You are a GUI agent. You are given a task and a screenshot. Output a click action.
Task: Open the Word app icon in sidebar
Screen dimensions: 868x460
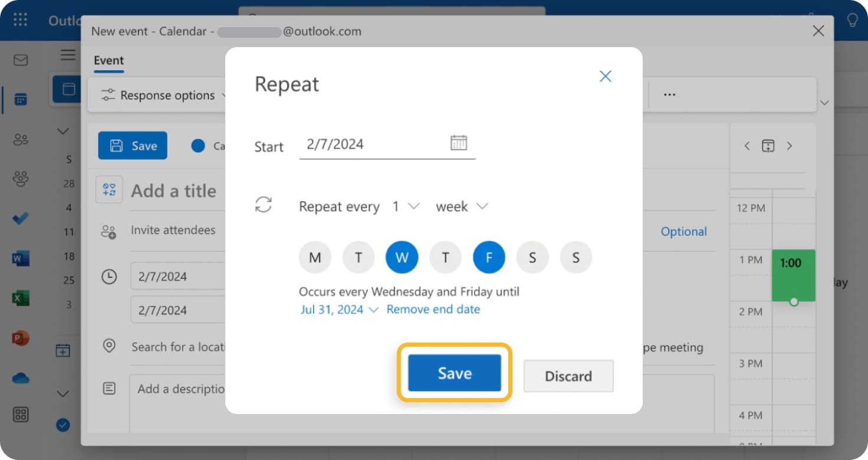tap(21, 258)
